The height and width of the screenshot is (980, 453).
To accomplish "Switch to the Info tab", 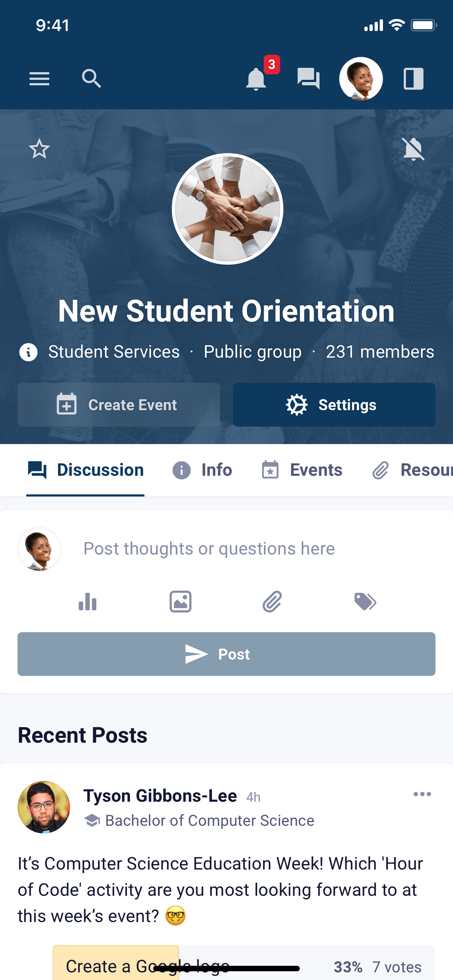I will (202, 470).
